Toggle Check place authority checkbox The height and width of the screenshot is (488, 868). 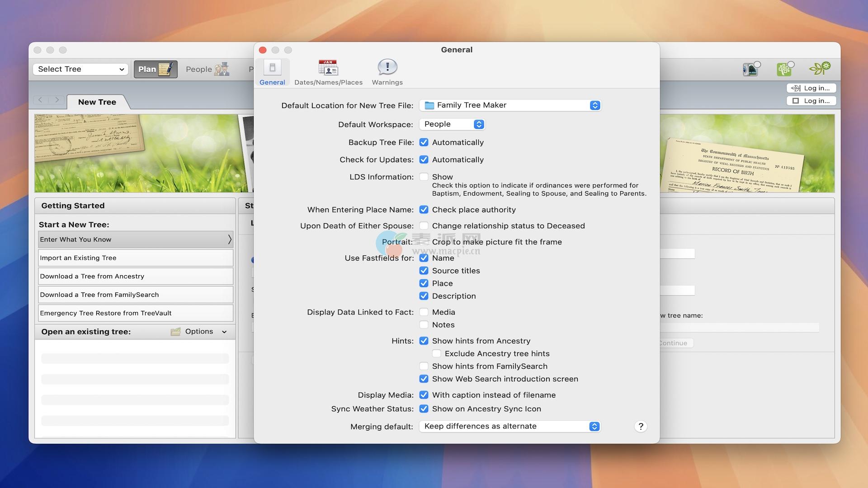[424, 210]
